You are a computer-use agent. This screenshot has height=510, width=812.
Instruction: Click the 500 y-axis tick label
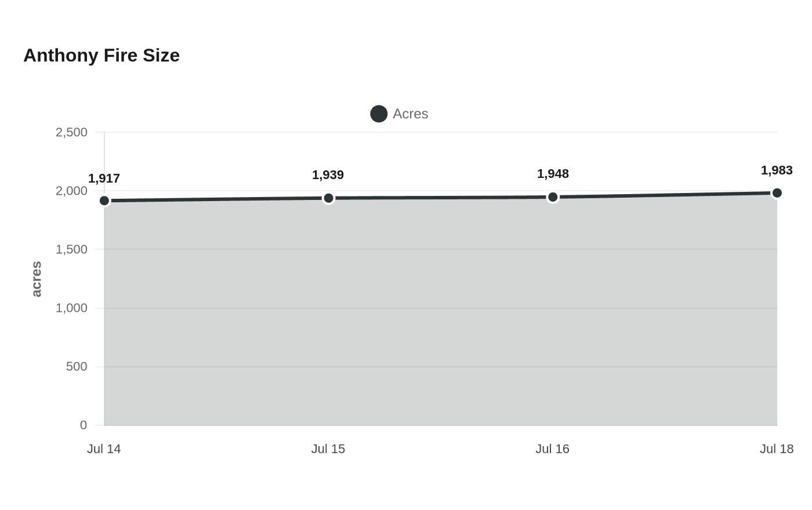pos(77,366)
